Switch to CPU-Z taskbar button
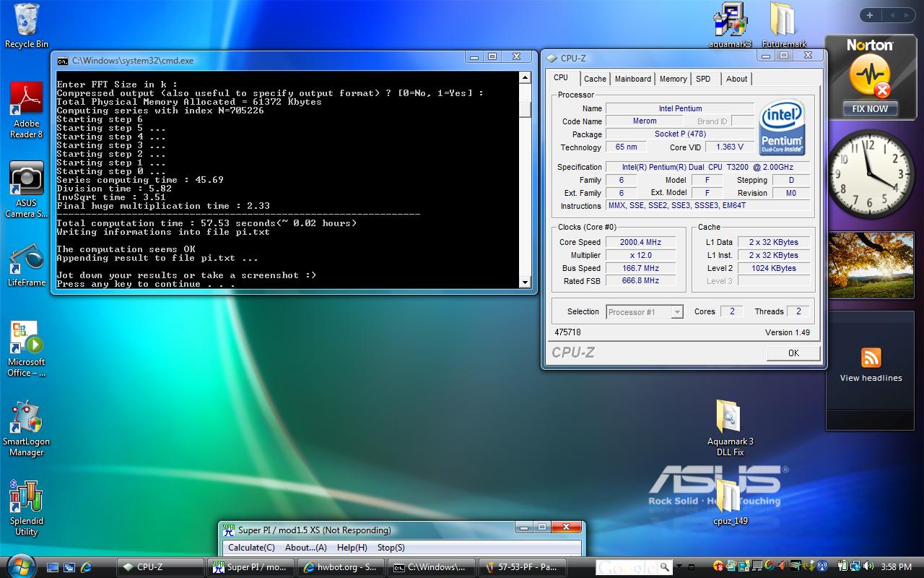The height and width of the screenshot is (578, 924). (x=160, y=567)
